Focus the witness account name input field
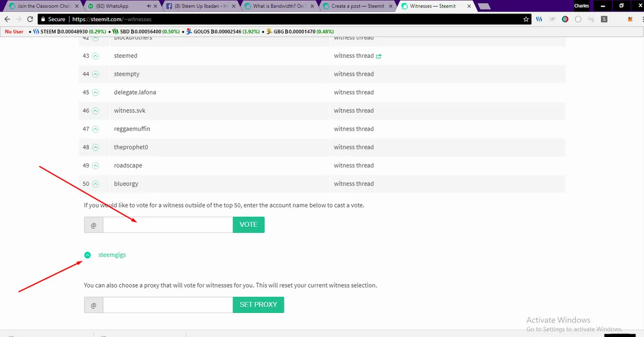 (168, 225)
